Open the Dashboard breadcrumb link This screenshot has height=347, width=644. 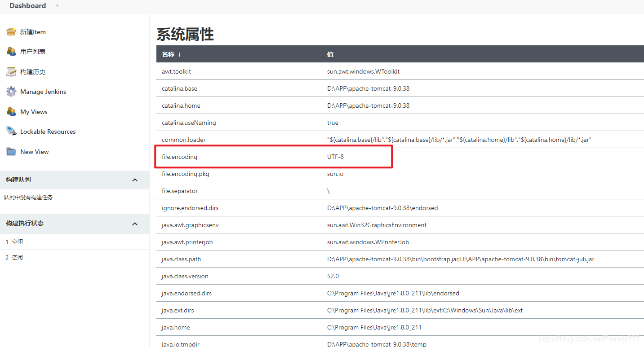28,6
